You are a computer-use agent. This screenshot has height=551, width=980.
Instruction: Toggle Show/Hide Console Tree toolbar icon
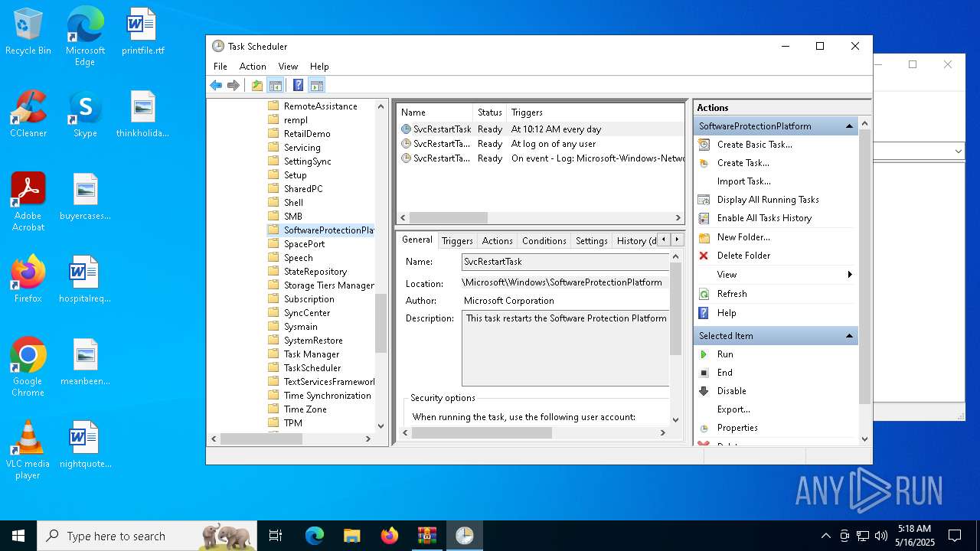[276, 85]
